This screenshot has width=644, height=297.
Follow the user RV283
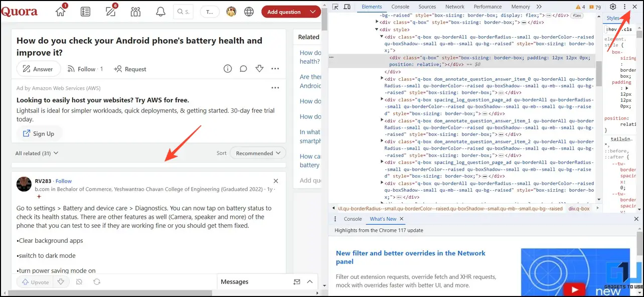coord(64,181)
